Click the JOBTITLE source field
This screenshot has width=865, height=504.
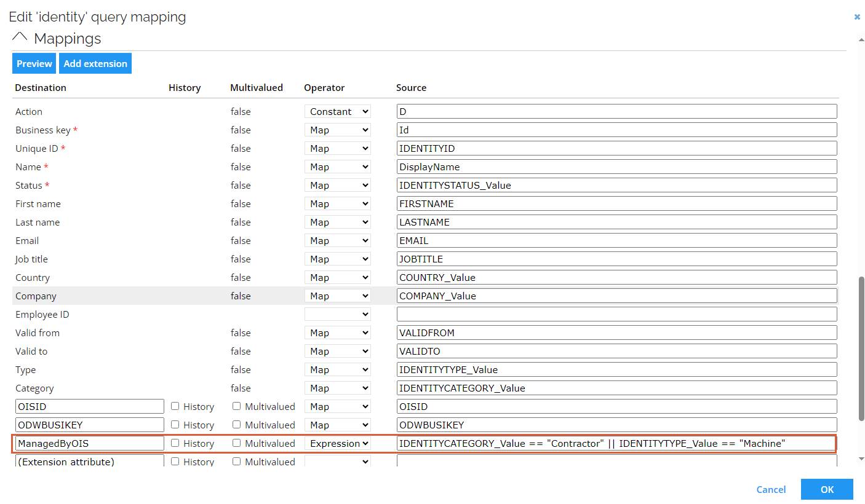click(x=617, y=259)
